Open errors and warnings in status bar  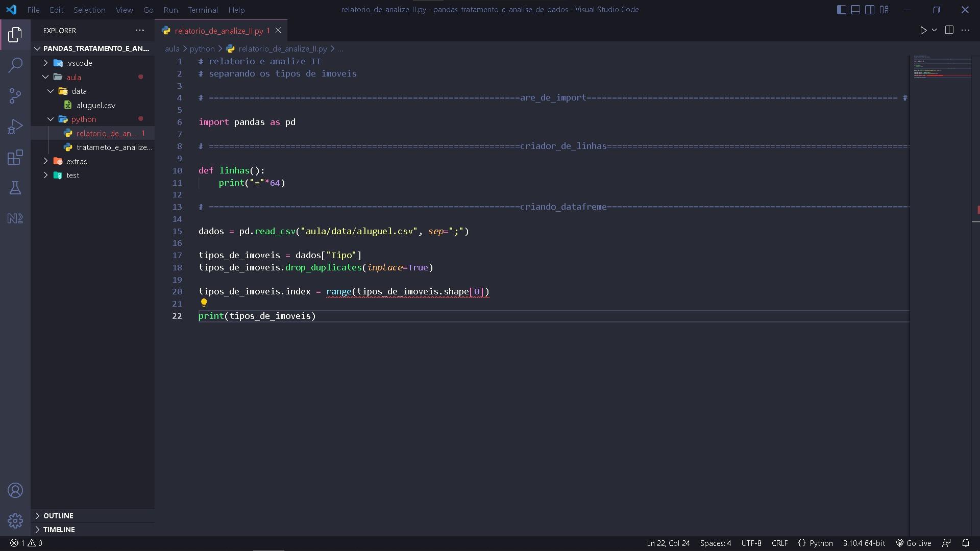[27, 543]
